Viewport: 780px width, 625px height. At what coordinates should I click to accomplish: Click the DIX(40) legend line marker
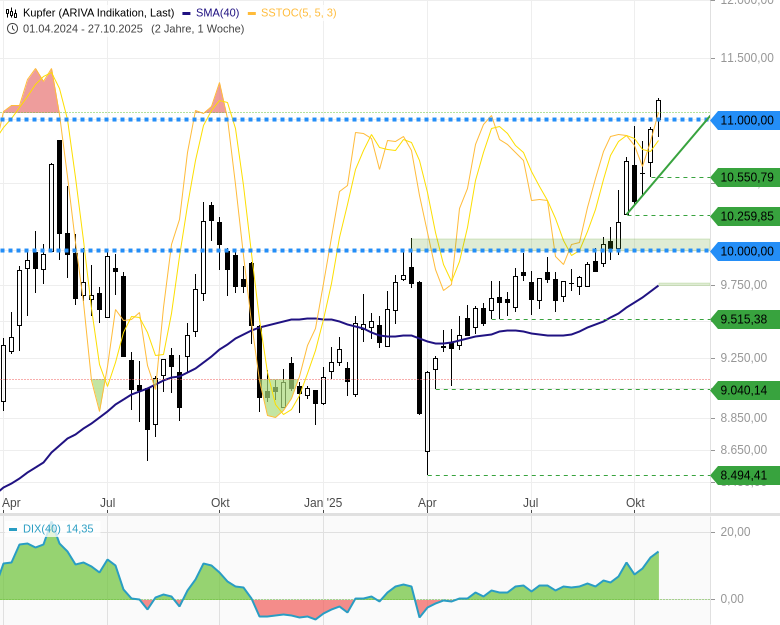13,529
